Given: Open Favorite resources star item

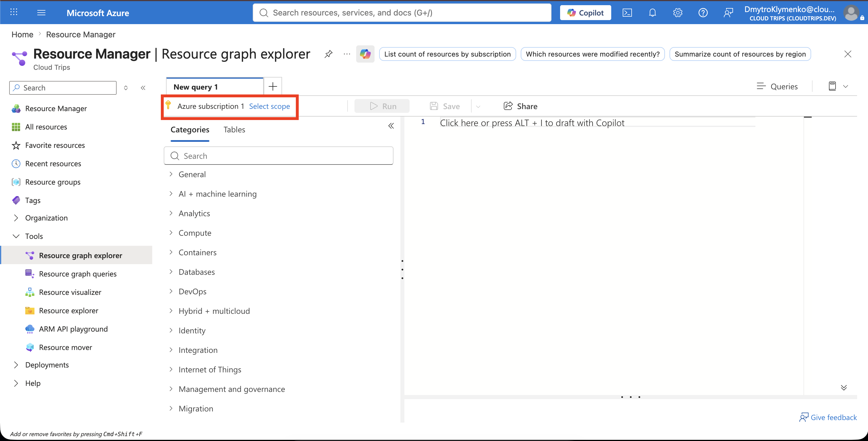Looking at the screenshot, I should point(55,145).
